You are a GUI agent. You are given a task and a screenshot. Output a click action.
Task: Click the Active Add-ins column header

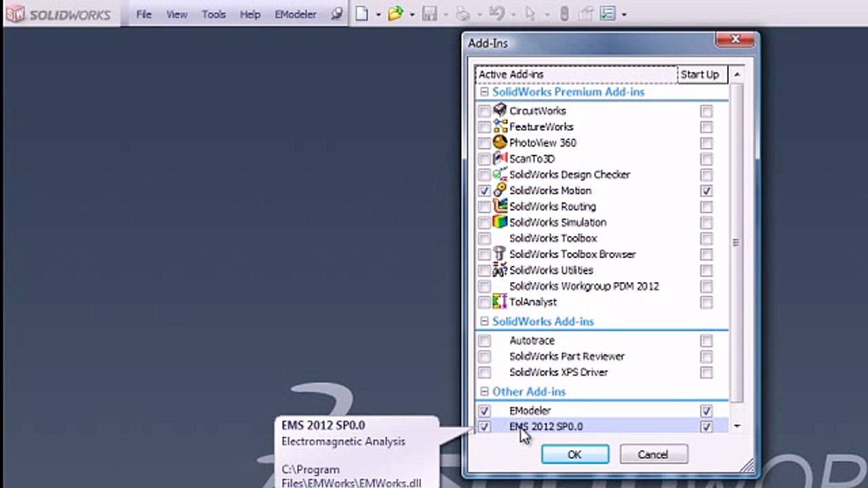[x=576, y=75]
